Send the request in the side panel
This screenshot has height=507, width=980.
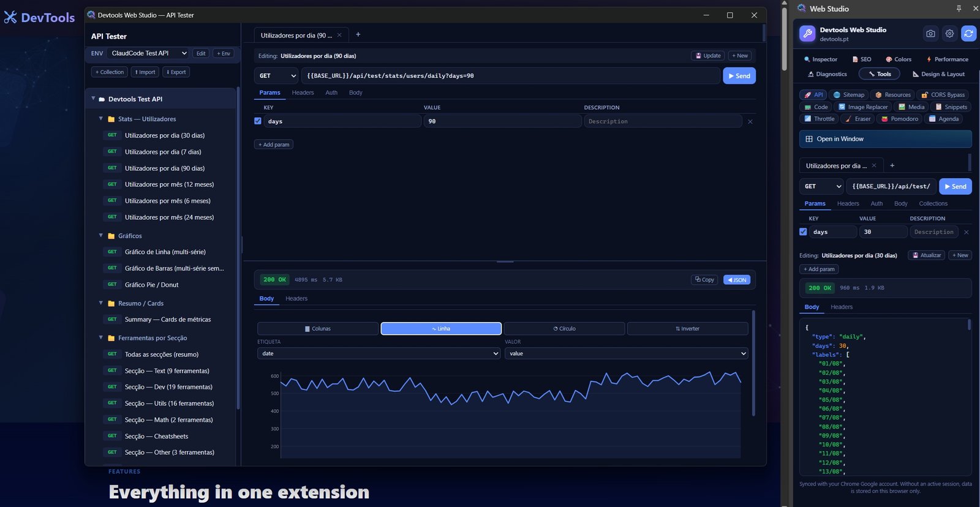pyautogui.click(x=956, y=186)
